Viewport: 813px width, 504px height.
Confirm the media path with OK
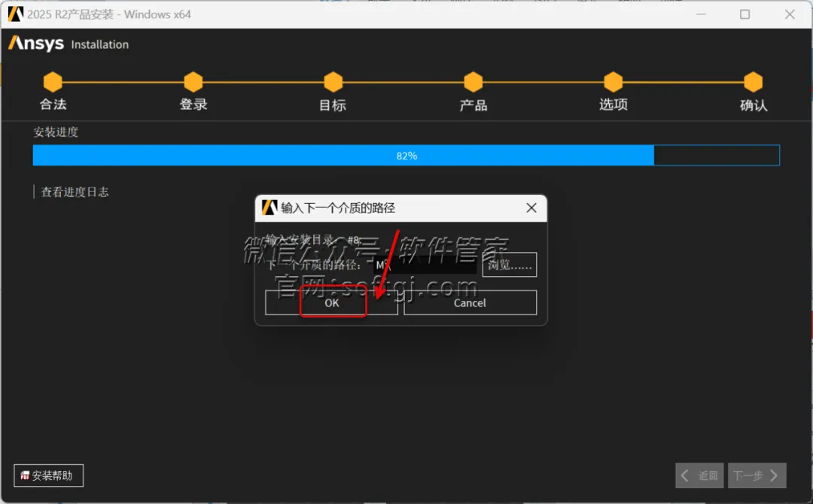331,302
